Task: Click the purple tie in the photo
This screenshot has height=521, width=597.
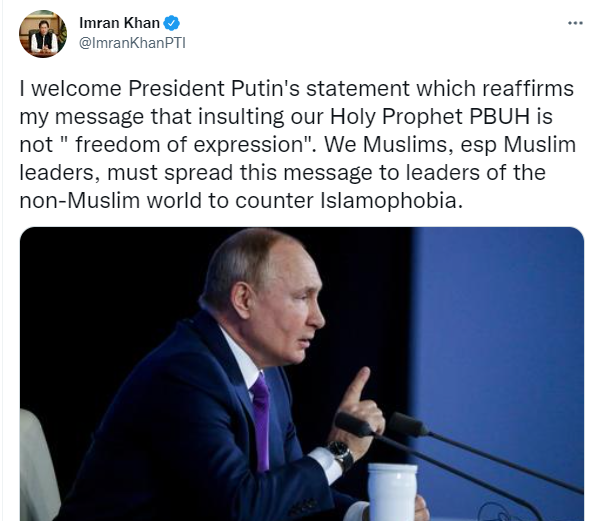Action: click(x=261, y=421)
